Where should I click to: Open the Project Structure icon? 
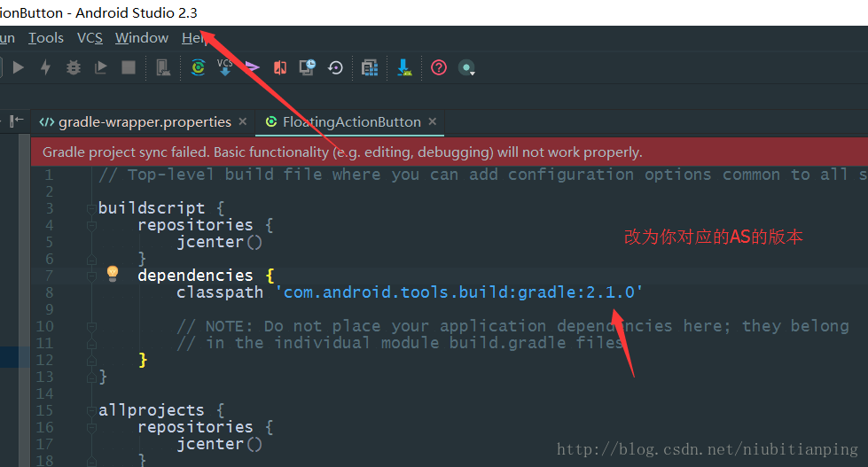[x=369, y=67]
